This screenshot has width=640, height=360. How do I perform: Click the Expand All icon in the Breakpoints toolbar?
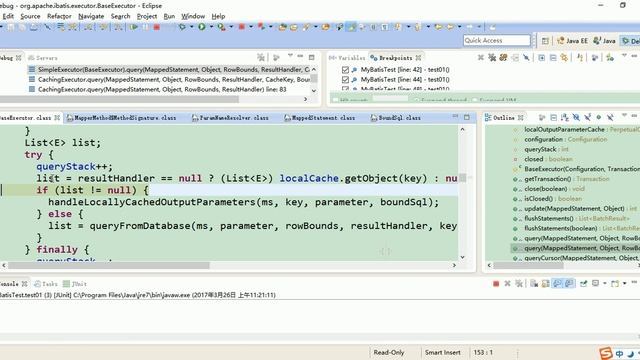(542, 58)
